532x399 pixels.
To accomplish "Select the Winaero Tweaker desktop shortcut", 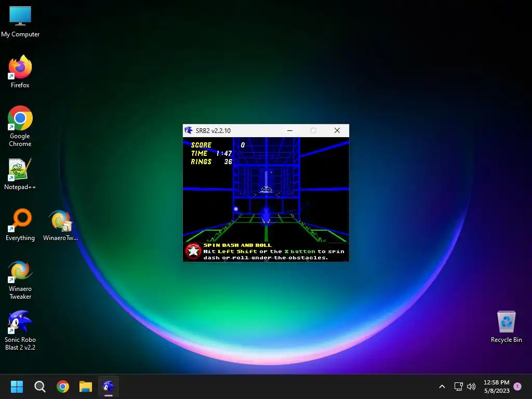I will (20, 280).
